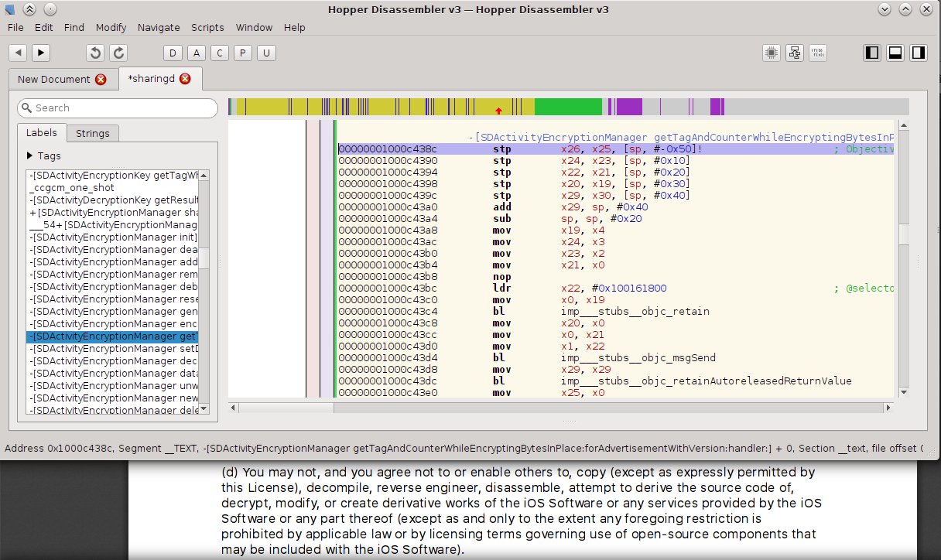
Task: Click the red arrow marker on navigation bar
Action: point(498,111)
